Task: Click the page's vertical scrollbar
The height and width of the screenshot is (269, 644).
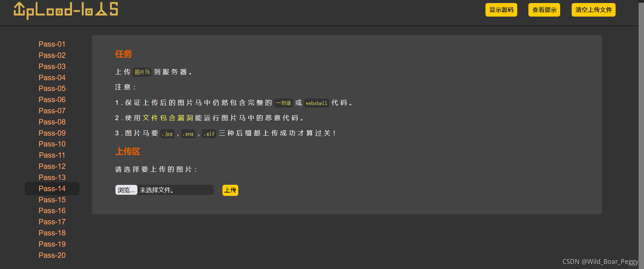Action: [x=641, y=135]
